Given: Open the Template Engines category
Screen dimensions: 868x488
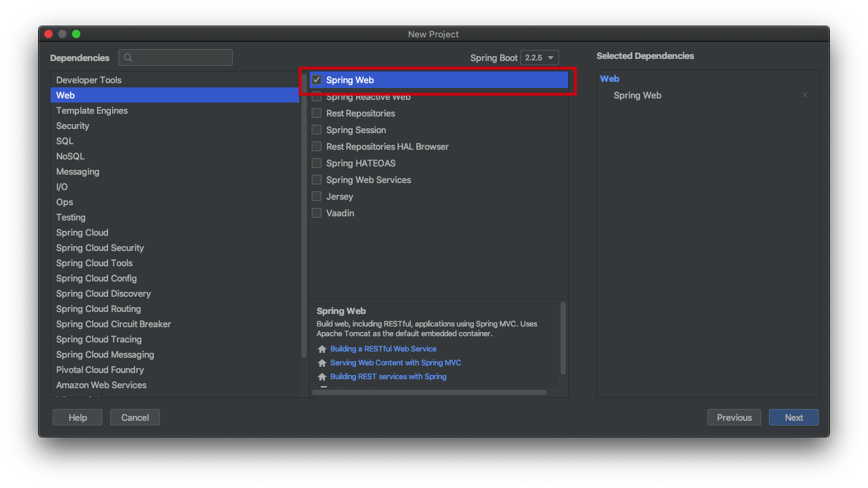Looking at the screenshot, I should coord(175,110).
